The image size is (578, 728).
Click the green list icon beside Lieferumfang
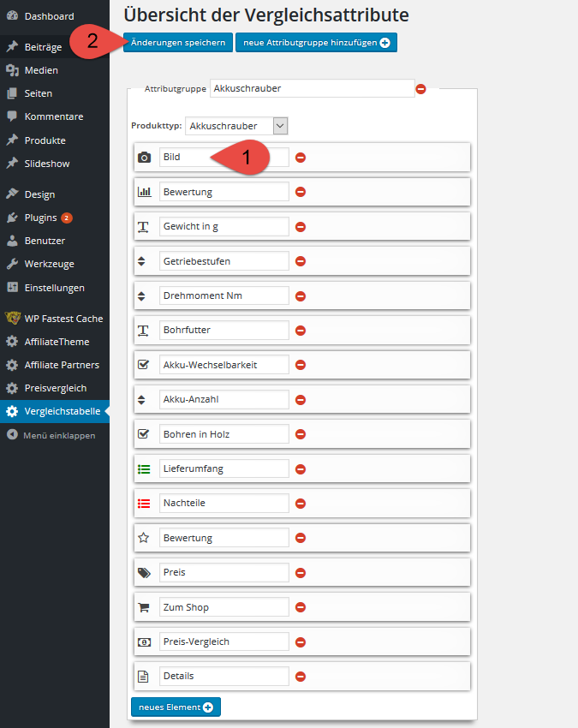point(144,469)
